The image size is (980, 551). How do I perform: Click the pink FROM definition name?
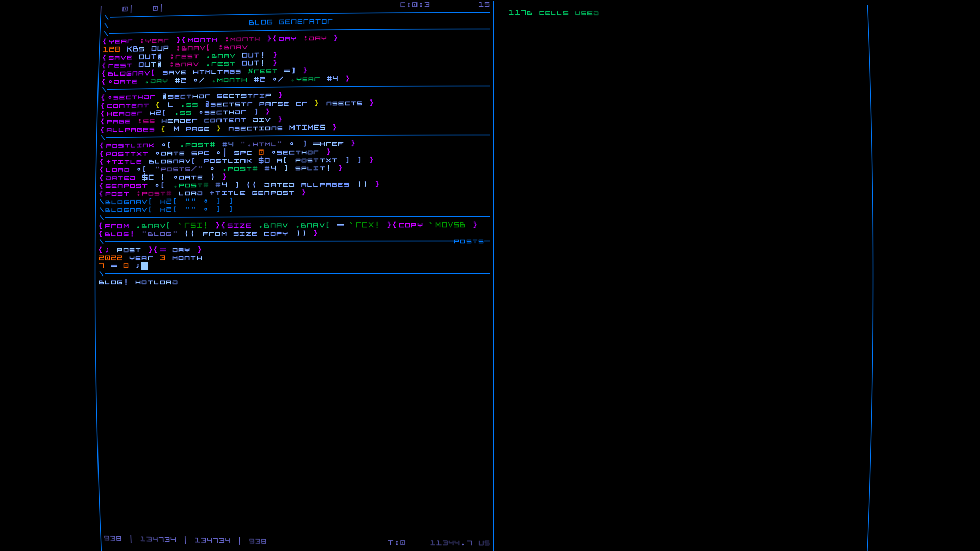(x=117, y=226)
